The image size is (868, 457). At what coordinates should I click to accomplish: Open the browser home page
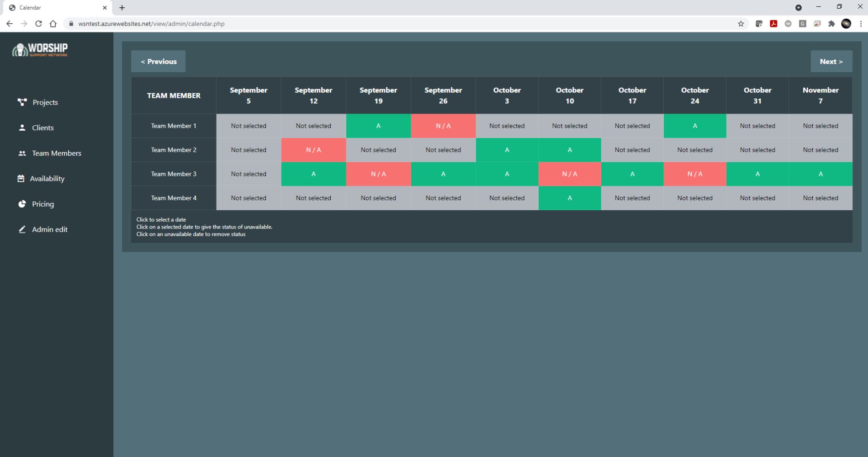(x=53, y=24)
